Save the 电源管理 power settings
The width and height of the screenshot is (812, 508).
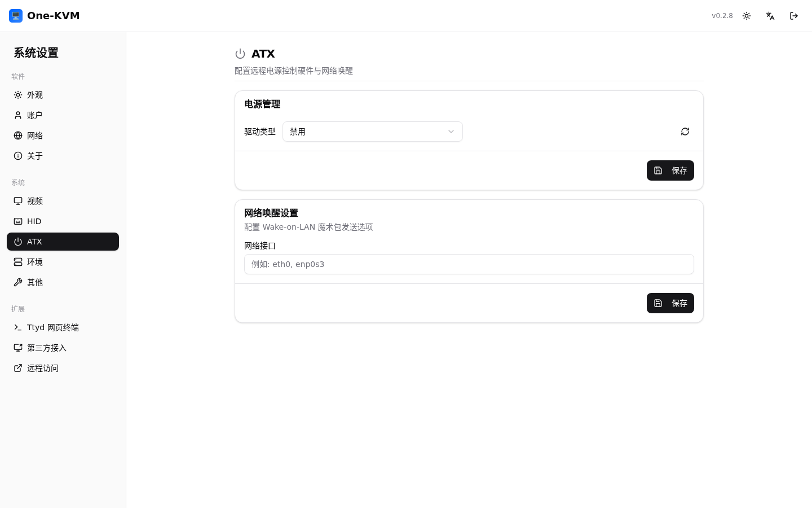pyautogui.click(x=670, y=170)
